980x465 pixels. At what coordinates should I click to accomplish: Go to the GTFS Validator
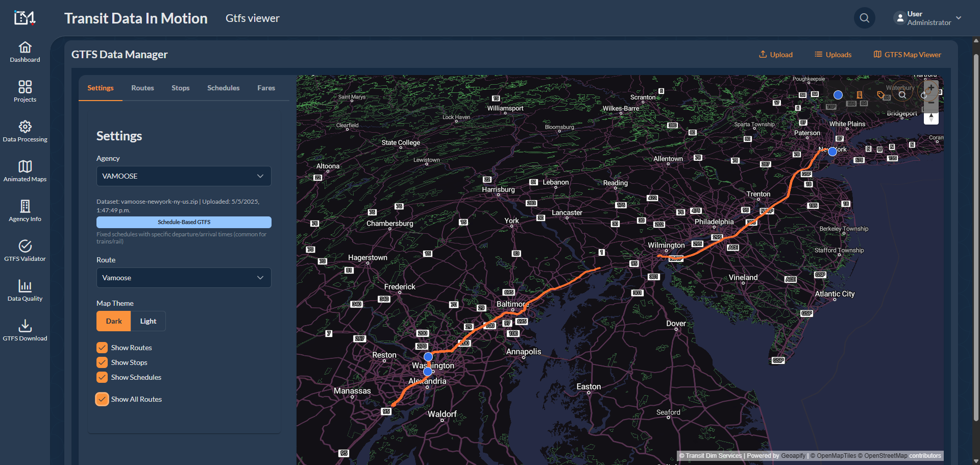[x=25, y=251]
